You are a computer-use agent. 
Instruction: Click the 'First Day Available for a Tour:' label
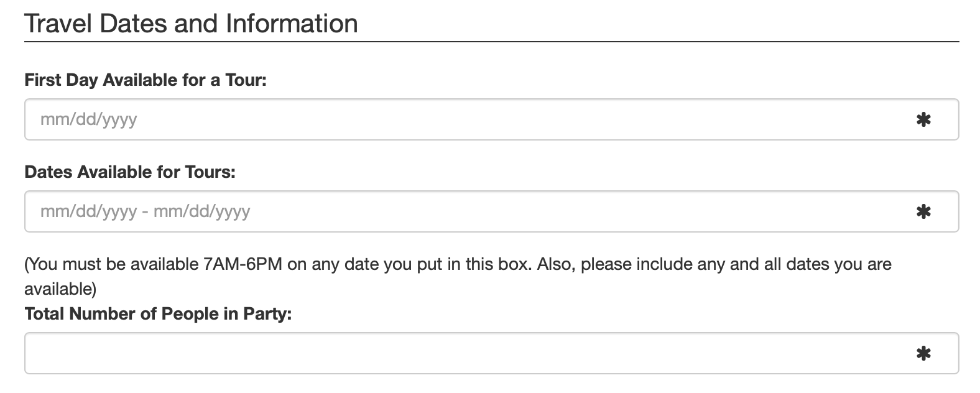[x=145, y=80]
